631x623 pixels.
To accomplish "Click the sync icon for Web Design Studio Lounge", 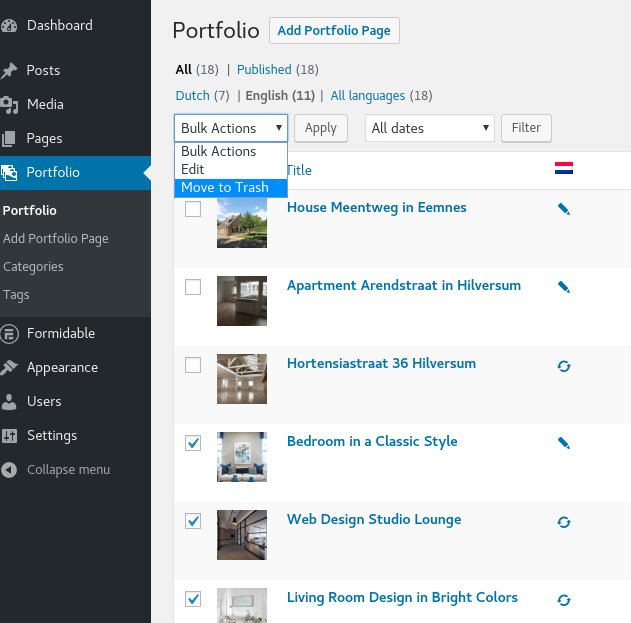I will 563,522.
